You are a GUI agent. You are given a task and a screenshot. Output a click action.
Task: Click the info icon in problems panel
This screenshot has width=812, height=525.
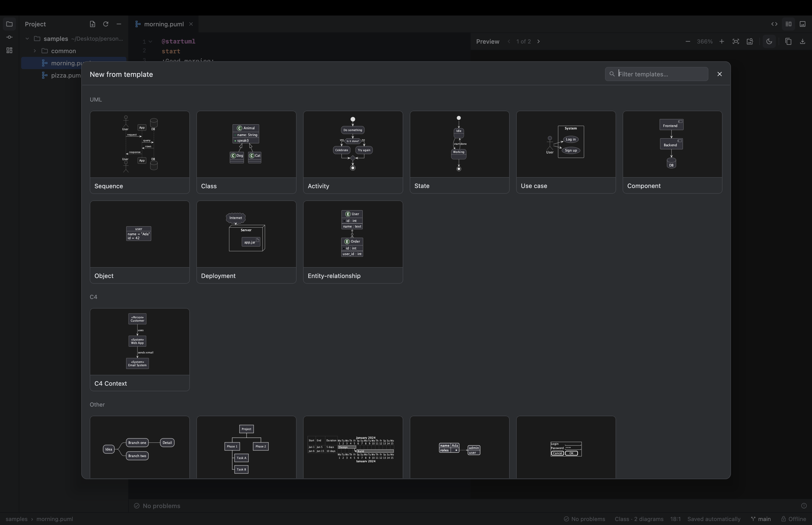(x=804, y=505)
